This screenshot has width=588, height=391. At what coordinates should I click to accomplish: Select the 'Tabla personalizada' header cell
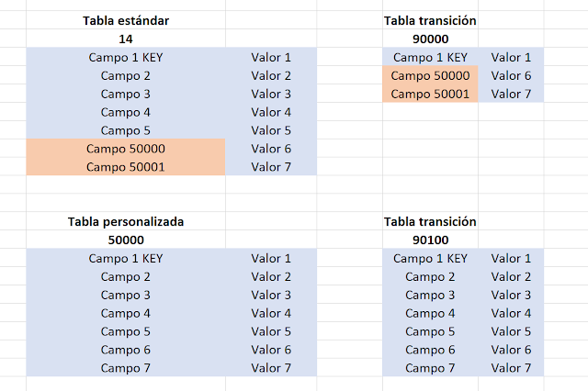point(126,222)
